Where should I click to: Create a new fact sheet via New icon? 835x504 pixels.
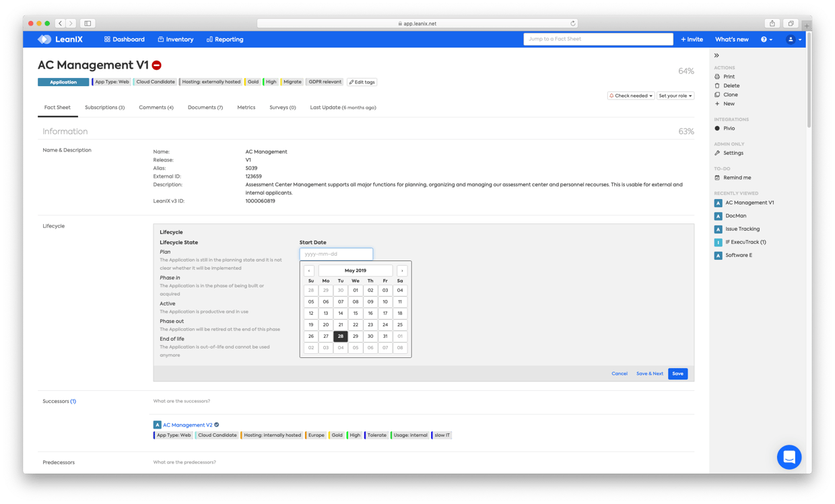coord(729,103)
